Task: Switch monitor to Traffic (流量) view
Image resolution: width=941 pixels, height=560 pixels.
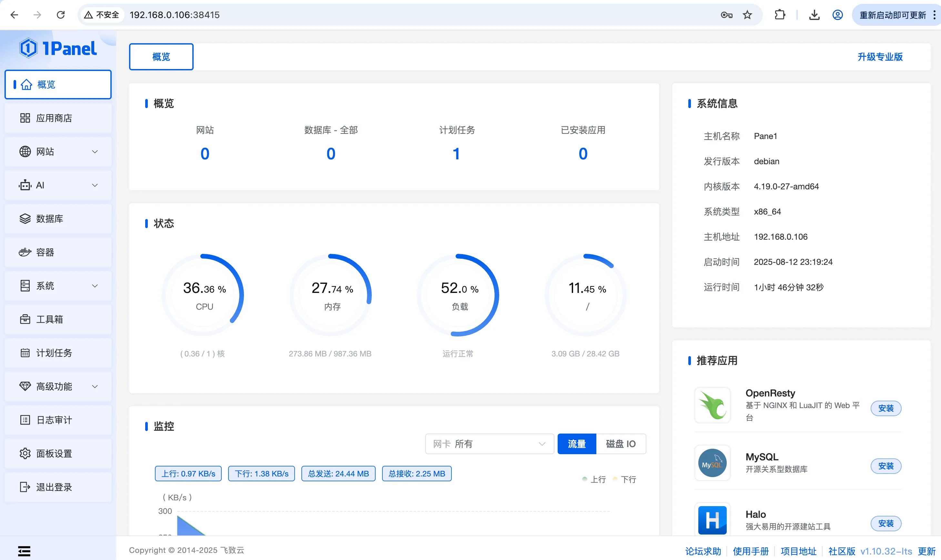Action: click(x=576, y=444)
